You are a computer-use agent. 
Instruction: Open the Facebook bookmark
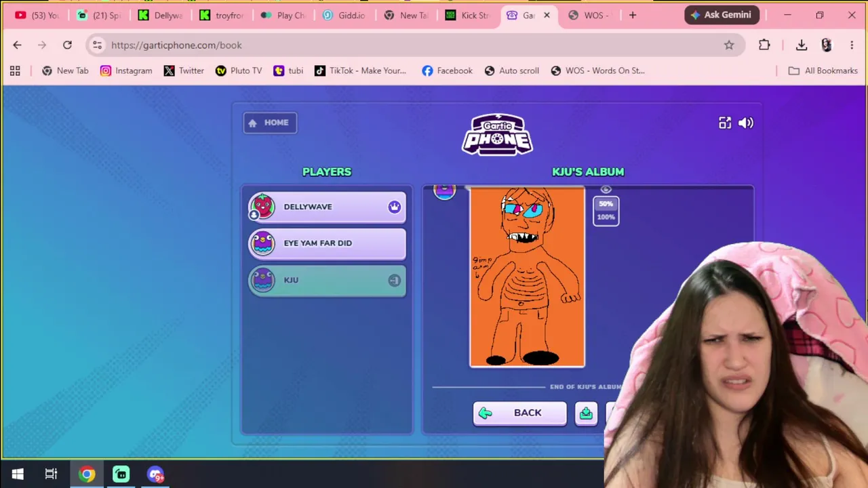point(447,70)
